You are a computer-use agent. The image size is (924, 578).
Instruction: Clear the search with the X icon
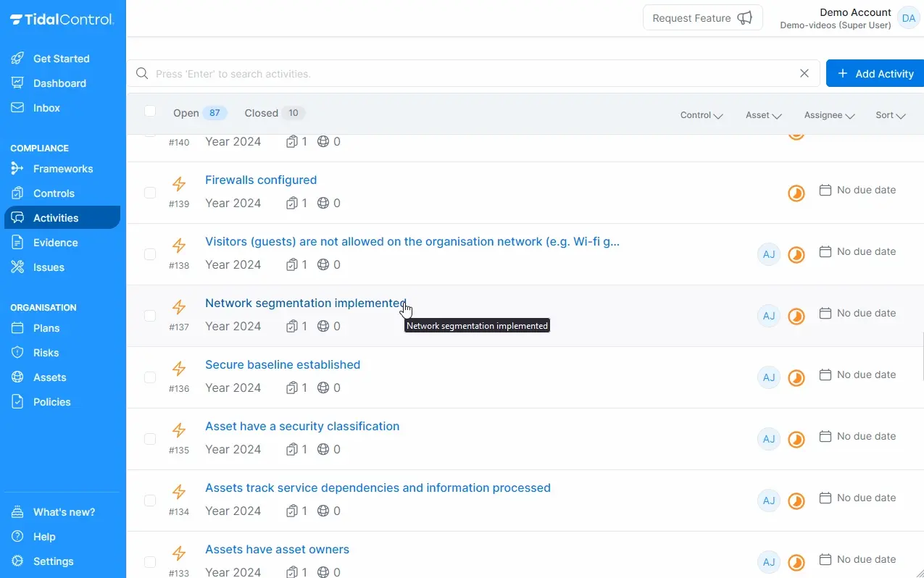coord(804,73)
